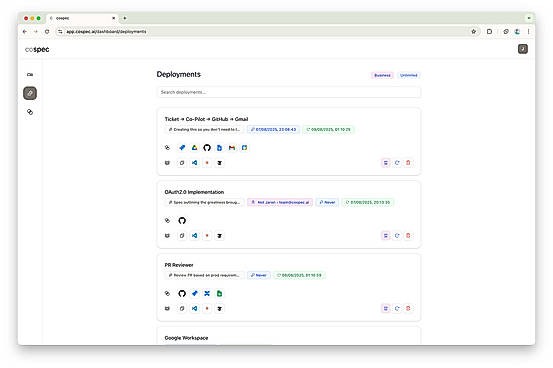Click the description chip on Ticket Co-Pilot card
Image resolution: width=553 pixels, height=368 pixels.
204,129
